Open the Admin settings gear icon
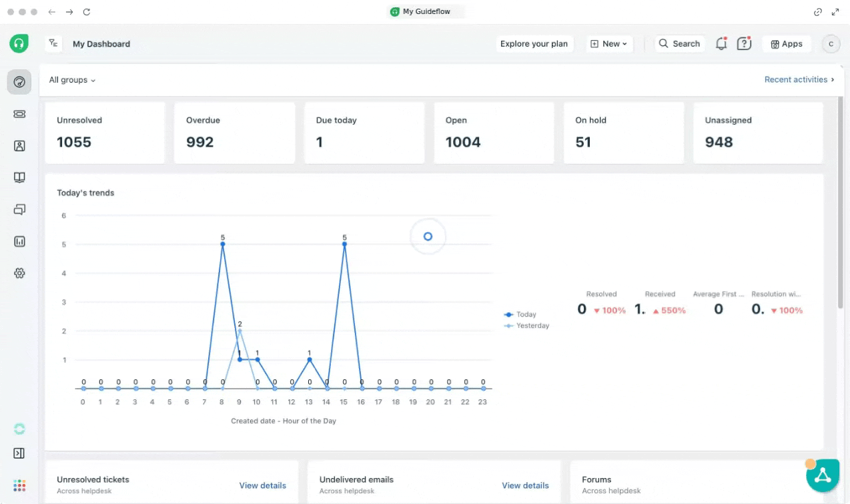This screenshot has width=850, height=504. [19, 273]
